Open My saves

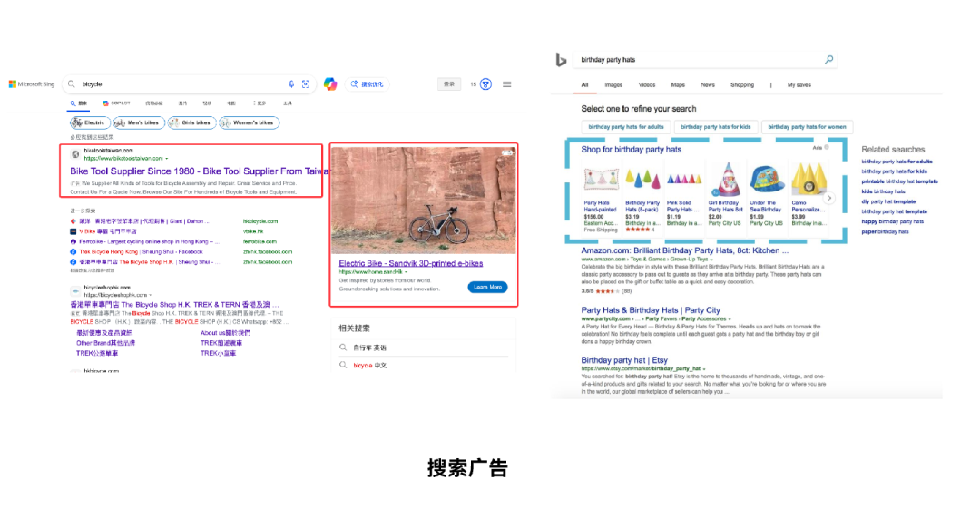click(799, 85)
